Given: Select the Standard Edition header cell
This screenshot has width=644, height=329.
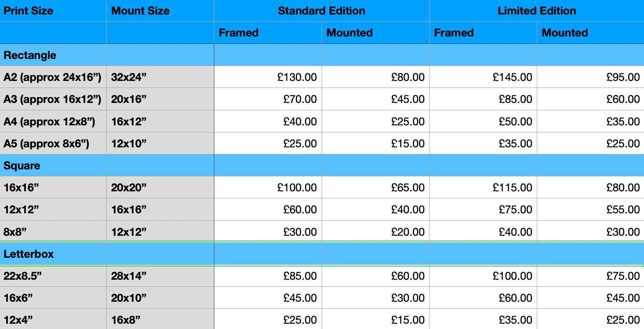Looking at the screenshot, I should [x=322, y=11].
